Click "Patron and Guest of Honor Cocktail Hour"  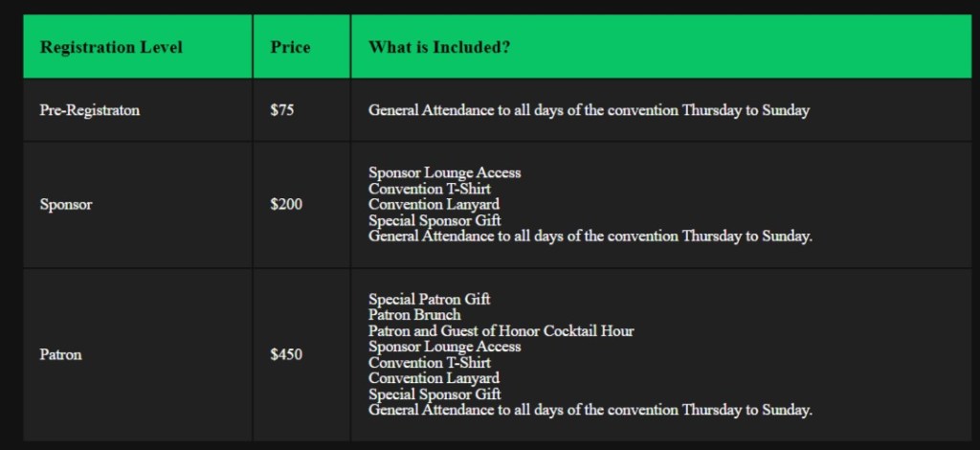tap(501, 331)
